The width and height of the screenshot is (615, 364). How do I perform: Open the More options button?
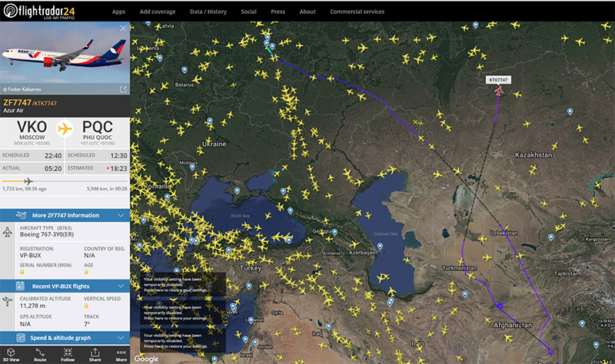click(x=121, y=355)
